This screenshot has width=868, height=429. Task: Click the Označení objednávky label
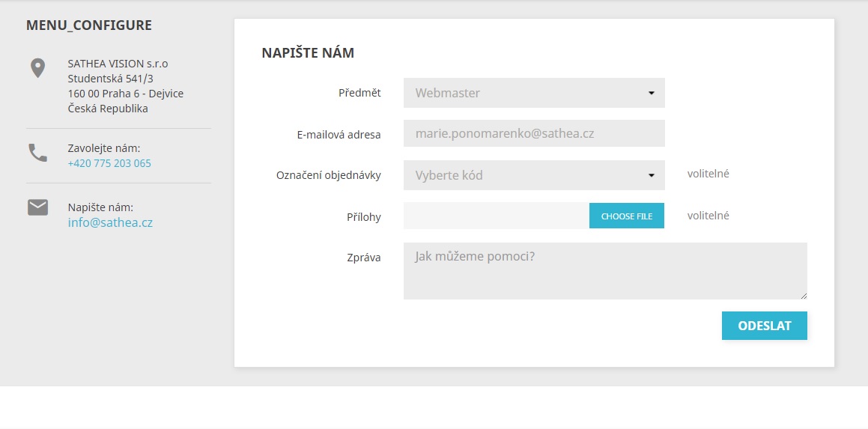(x=329, y=175)
